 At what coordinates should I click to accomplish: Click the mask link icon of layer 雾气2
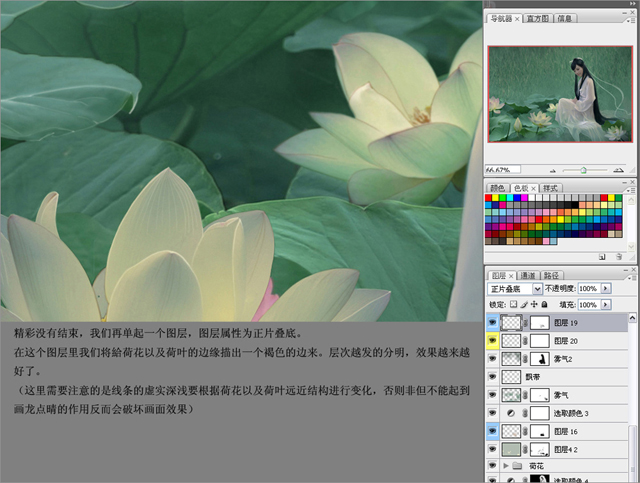click(x=526, y=359)
